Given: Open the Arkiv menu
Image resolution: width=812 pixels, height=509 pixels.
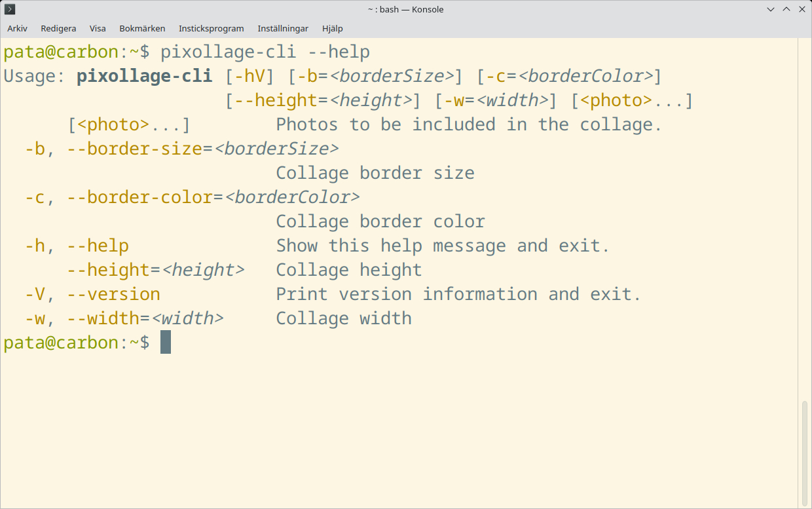Looking at the screenshot, I should 17,28.
